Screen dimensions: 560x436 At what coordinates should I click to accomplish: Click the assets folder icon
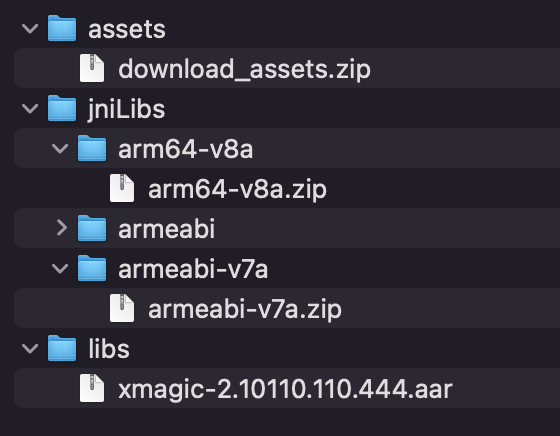coord(62,28)
